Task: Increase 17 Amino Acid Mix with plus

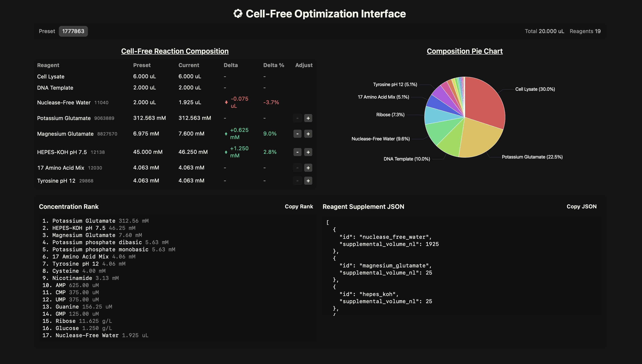Action: (308, 168)
